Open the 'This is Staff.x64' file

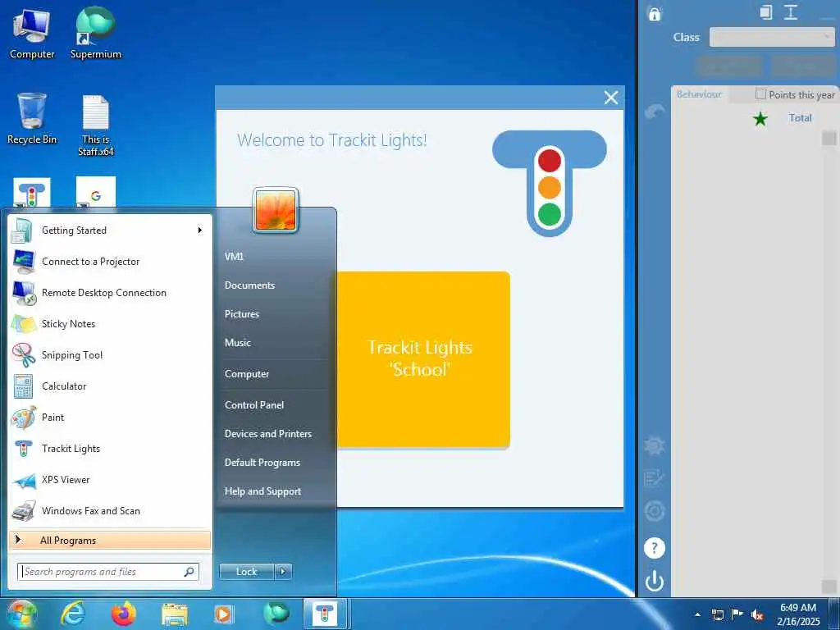(96, 126)
